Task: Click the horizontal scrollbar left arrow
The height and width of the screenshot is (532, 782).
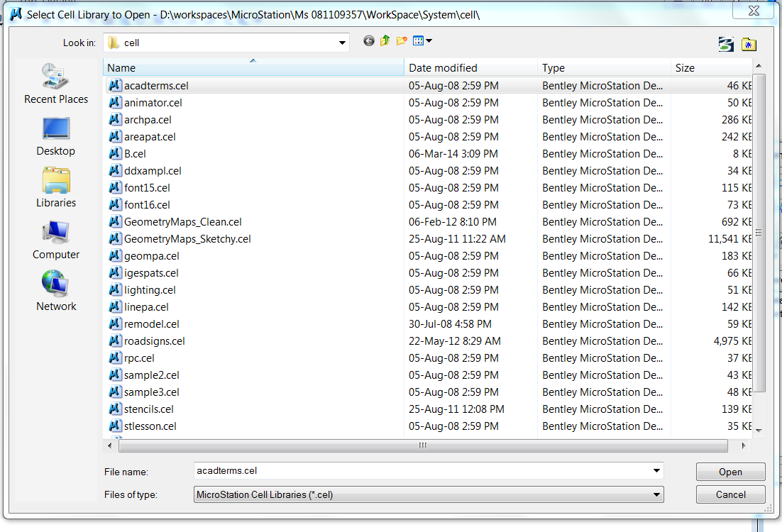Action: [x=110, y=445]
